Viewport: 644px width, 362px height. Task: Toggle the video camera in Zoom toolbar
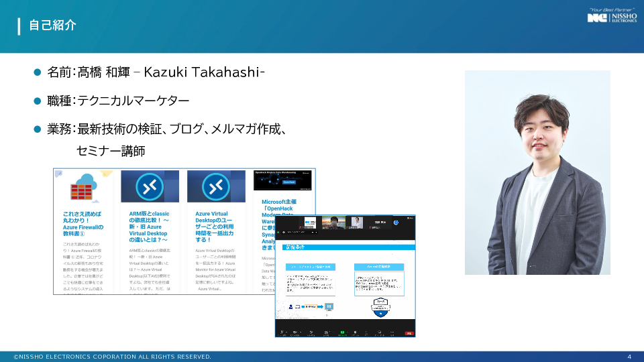click(x=295, y=332)
